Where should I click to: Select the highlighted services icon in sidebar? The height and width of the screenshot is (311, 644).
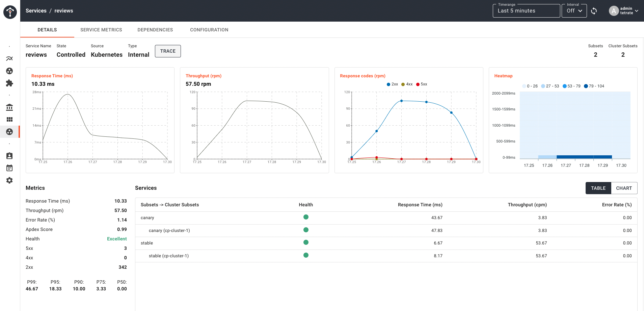9,132
